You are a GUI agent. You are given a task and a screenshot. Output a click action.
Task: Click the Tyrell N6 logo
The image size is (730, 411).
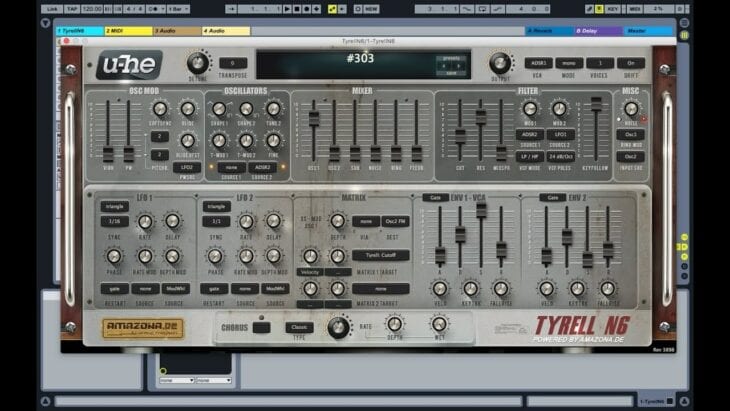pyautogui.click(x=582, y=329)
